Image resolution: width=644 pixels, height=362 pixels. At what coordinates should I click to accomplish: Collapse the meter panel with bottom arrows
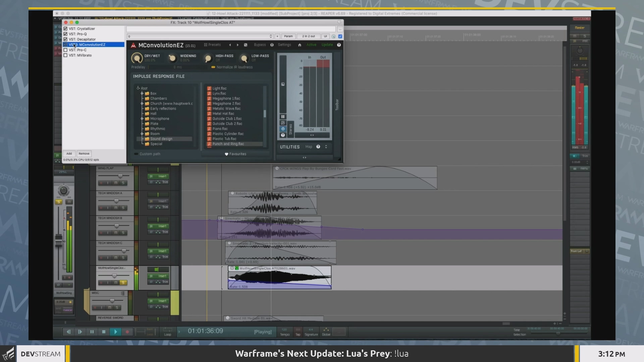click(305, 158)
